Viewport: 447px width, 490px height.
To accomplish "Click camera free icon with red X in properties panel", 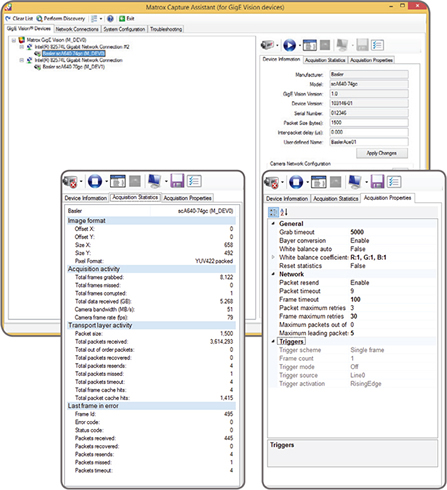I will click(272, 182).
